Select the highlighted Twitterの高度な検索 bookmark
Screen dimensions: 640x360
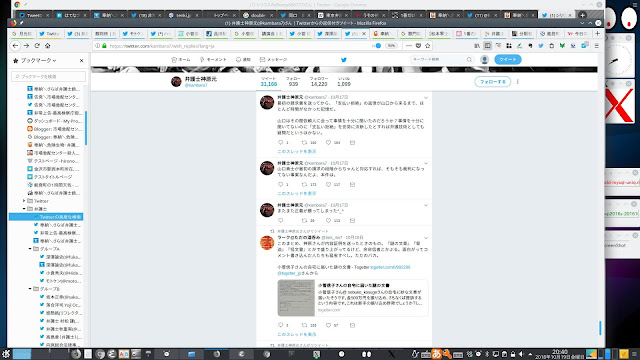pos(46,217)
